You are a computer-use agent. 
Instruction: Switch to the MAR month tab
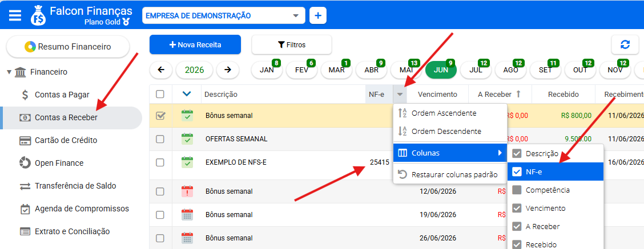tap(336, 70)
